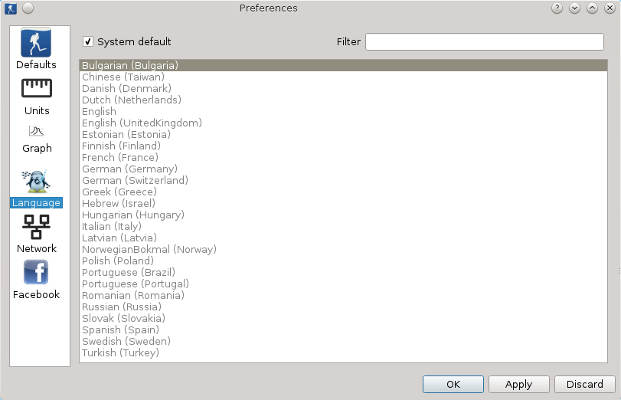The height and width of the screenshot is (400, 621).
Task: Select Bulgarian (Bulgaria) in the list
Action: point(343,65)
